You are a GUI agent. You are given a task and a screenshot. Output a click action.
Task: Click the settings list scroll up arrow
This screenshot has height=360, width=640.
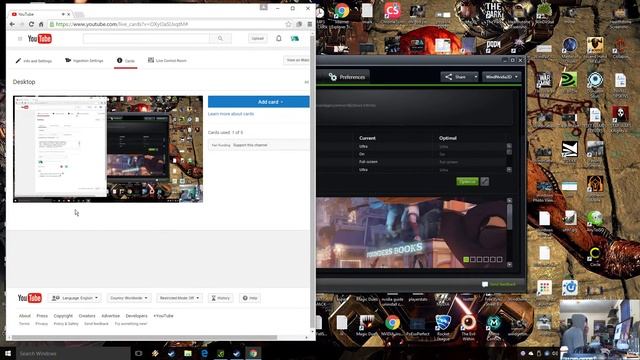point(509,145)
